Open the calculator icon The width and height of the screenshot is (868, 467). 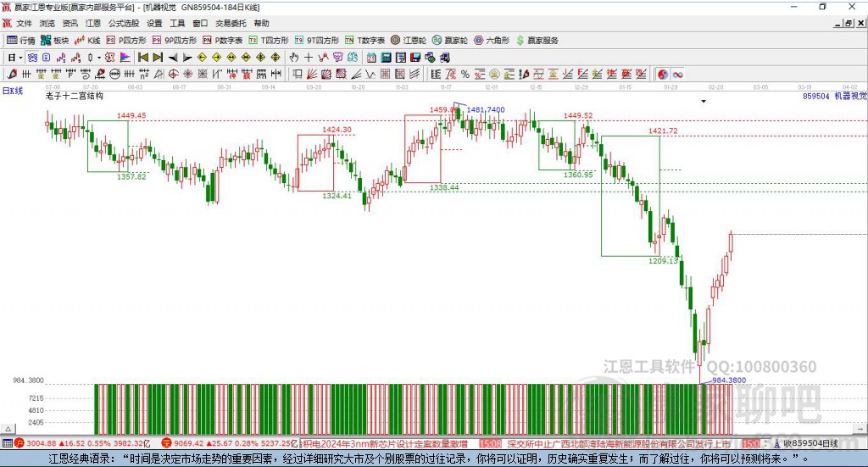(x=386, y=58)
